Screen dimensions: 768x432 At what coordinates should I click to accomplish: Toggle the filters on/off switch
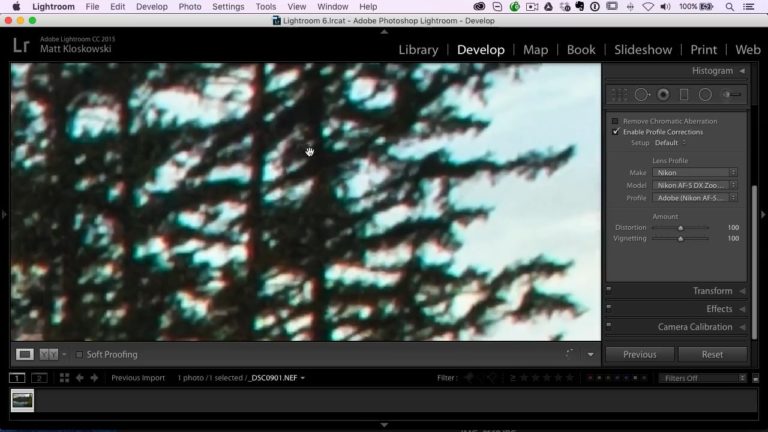(x=755, y=378)
